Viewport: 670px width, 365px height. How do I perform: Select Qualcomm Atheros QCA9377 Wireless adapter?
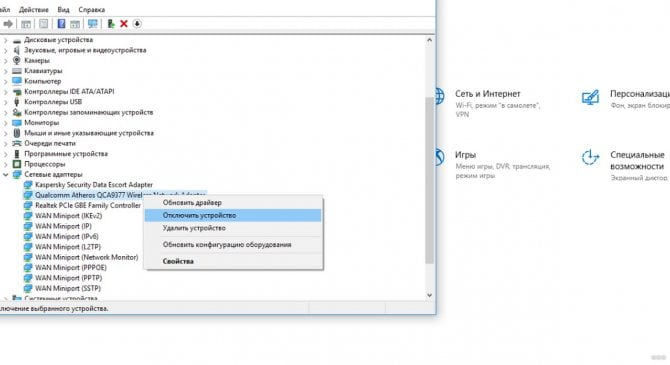114,195
